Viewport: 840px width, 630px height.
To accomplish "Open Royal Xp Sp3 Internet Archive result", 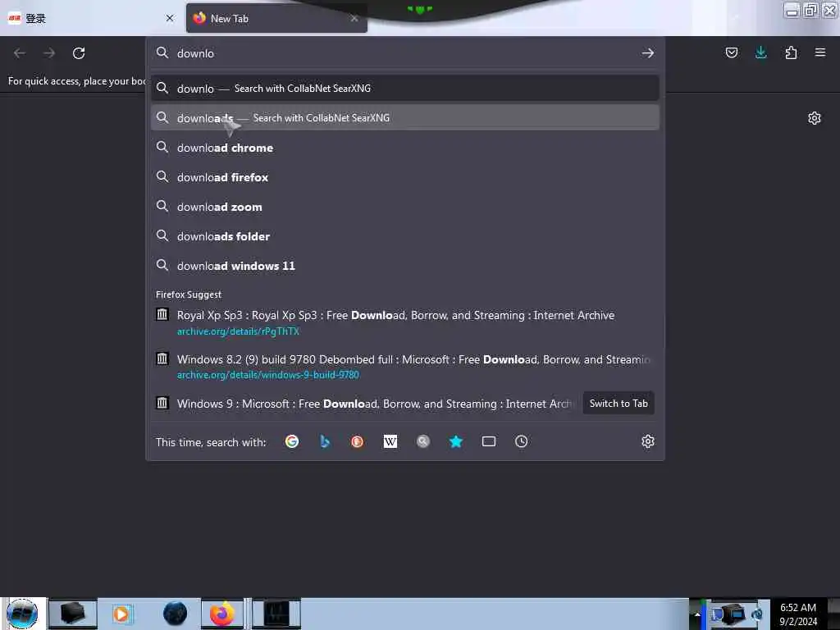I will pyautogui.click(x=405, y=322).
